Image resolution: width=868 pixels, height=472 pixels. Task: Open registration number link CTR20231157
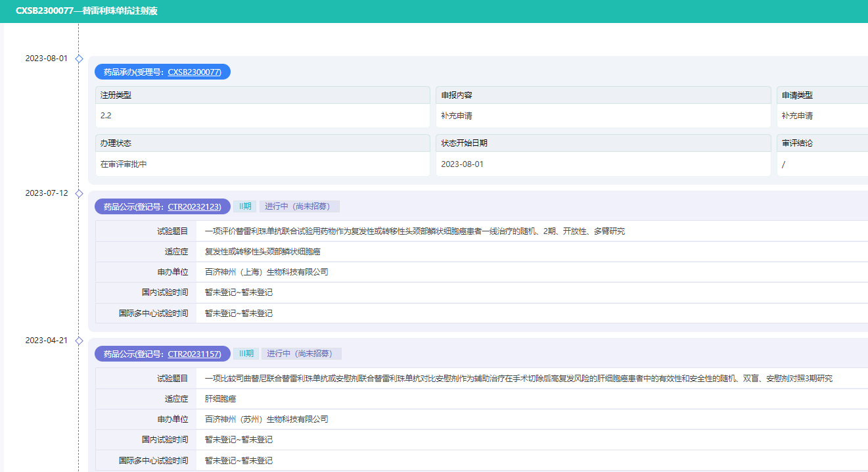click(x=194, y=354)
